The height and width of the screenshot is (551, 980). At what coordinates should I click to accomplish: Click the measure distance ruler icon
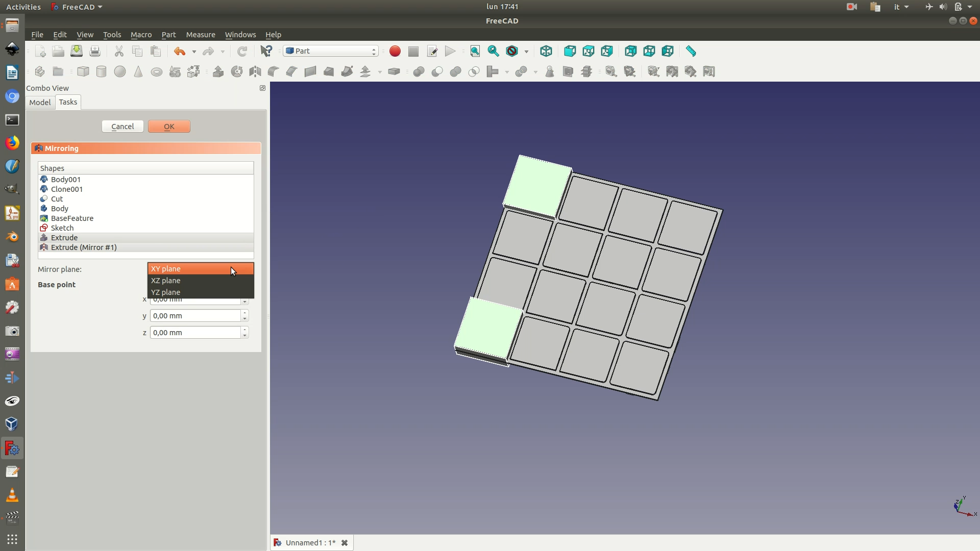tap(691, 51)
